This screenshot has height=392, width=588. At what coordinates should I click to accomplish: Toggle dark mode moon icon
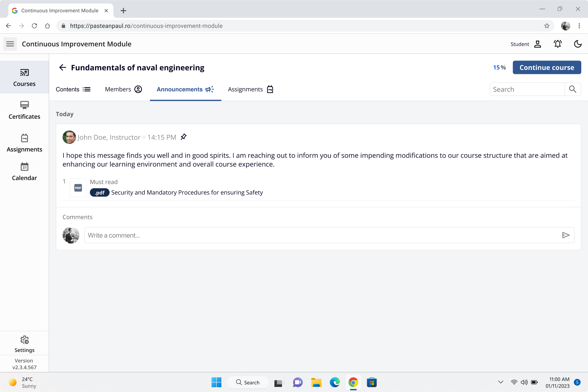point(578,44)
